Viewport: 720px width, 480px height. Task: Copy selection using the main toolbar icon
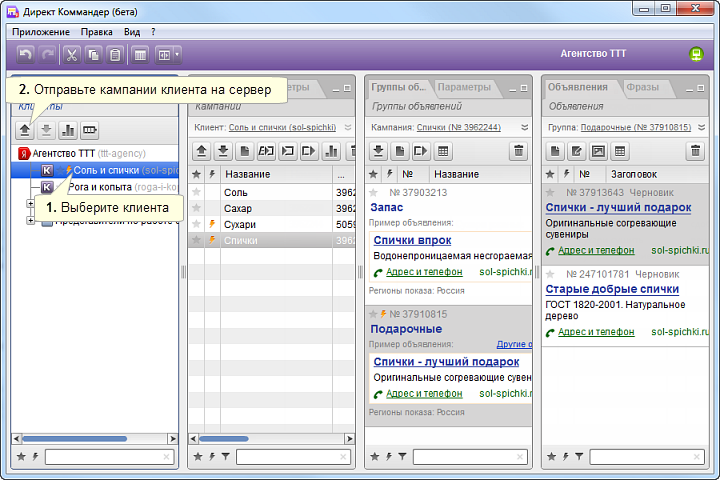coord(94,55)
